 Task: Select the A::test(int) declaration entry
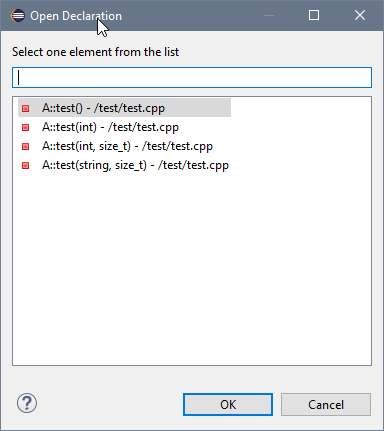(x=110, y=127)
